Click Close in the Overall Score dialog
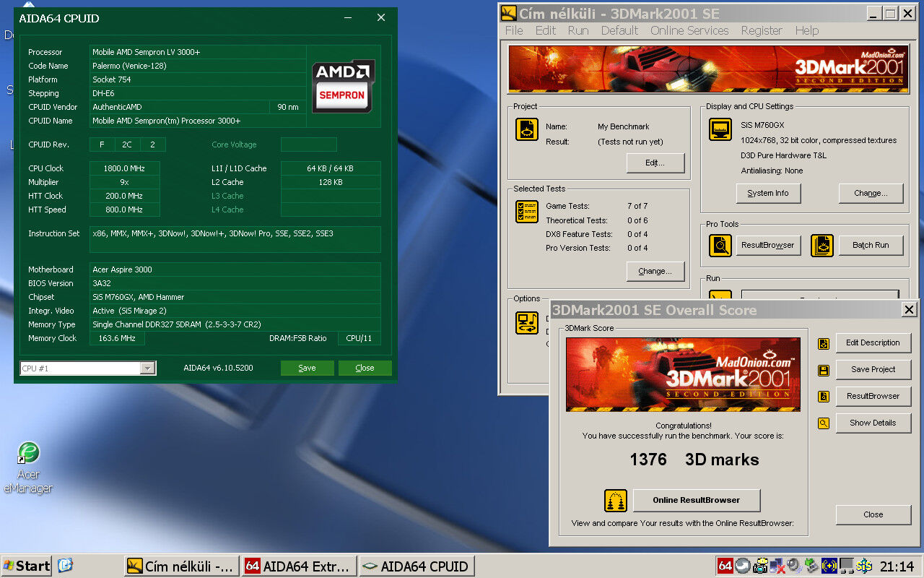This screenshot has width=924, height=578. pos(873,514)
